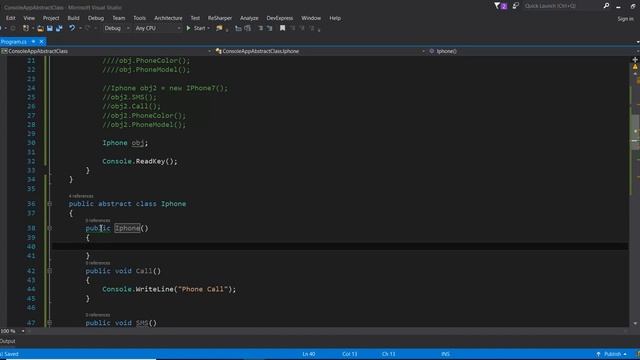Viewport: 640px width, 360px height.
Task: Open the Edit menu
Action: pyautogui.click(x=11, y=18)
